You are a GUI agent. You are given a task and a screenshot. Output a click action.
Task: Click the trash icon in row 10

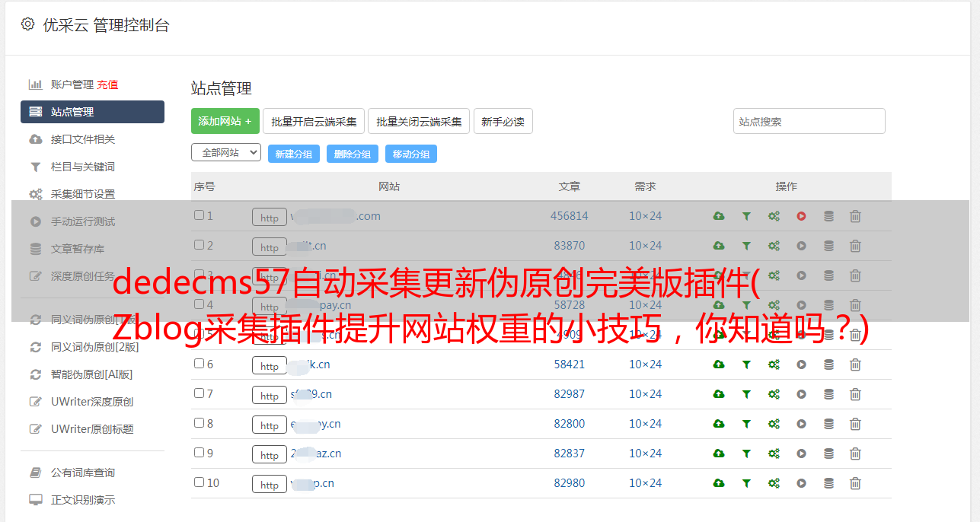click(x=855, y=483)
